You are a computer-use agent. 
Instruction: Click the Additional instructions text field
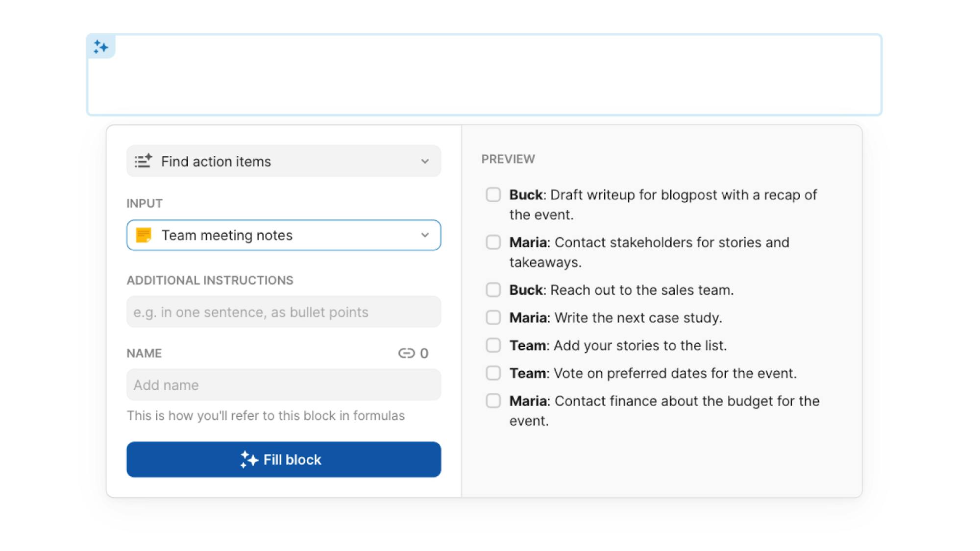coord(283,312)
